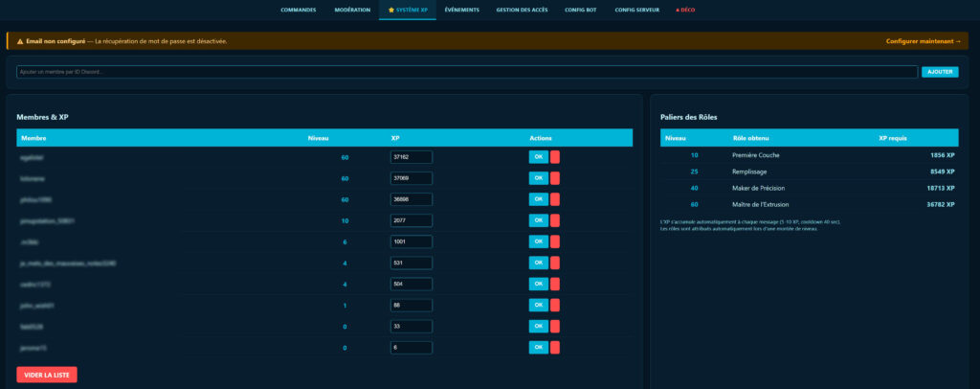Confirm the 37069 XP value with OK

pyautogui.click(x=538, y=178)
